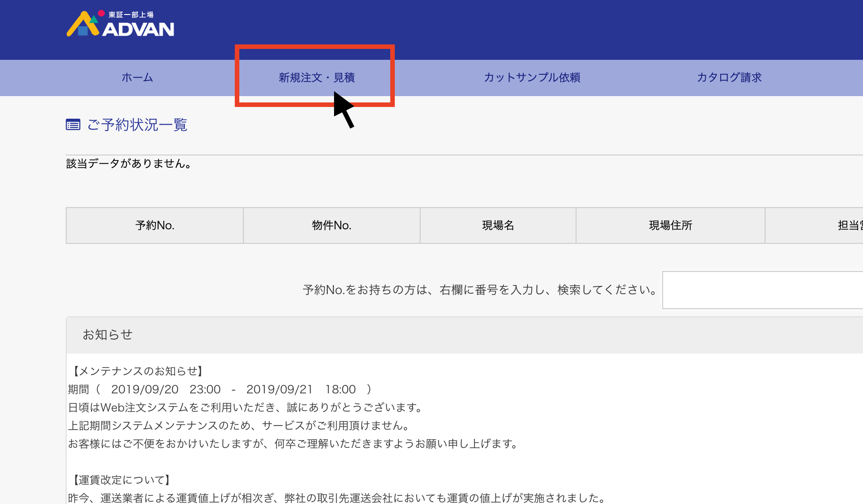Image resolution: width=863 pixels, height=504 pixels.
Task: Focus the 予約No. search input field
Action: [762, 290]
